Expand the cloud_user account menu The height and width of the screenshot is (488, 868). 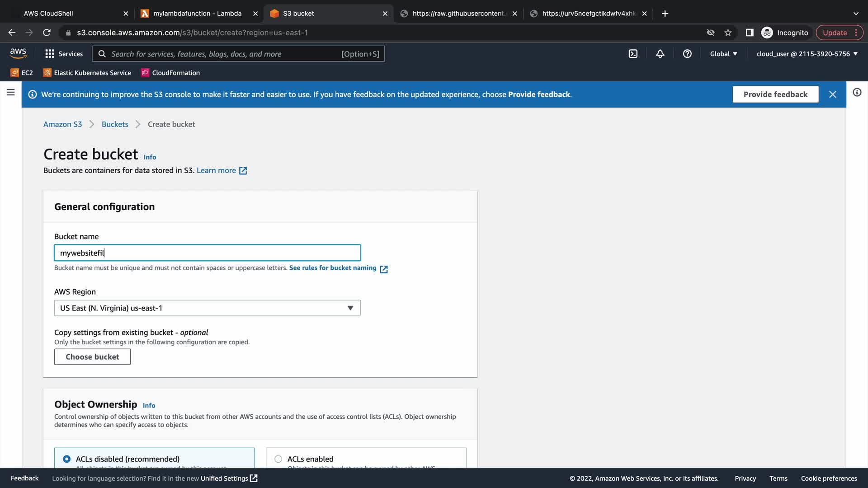[x=807, y=54]
